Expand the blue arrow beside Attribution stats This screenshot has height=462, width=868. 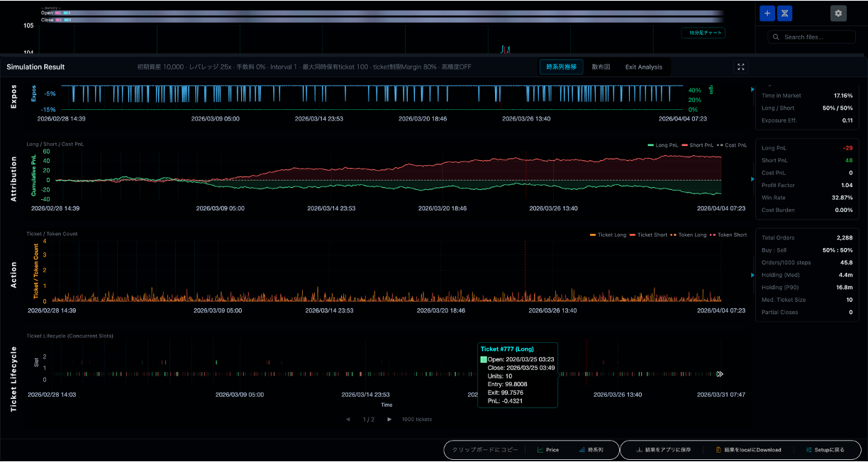coord(753,180)
